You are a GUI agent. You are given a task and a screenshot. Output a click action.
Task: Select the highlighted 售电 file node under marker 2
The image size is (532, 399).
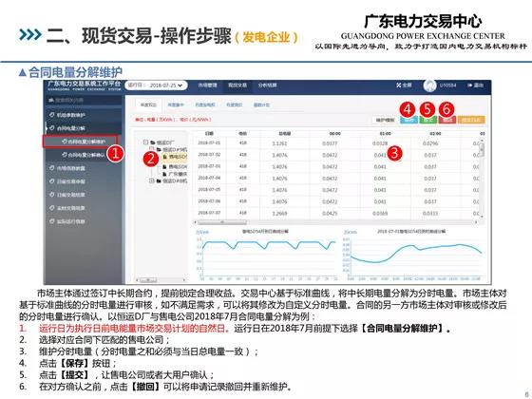pos(175,157)
